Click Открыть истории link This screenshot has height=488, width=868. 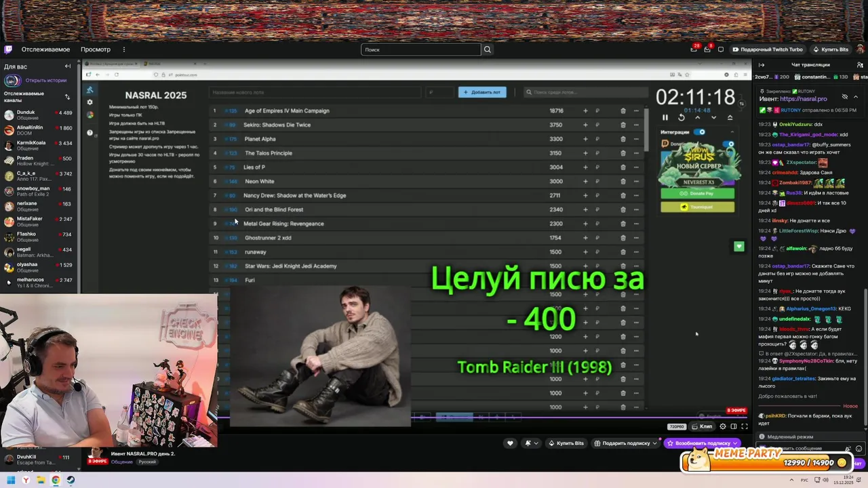click(46, 80)
